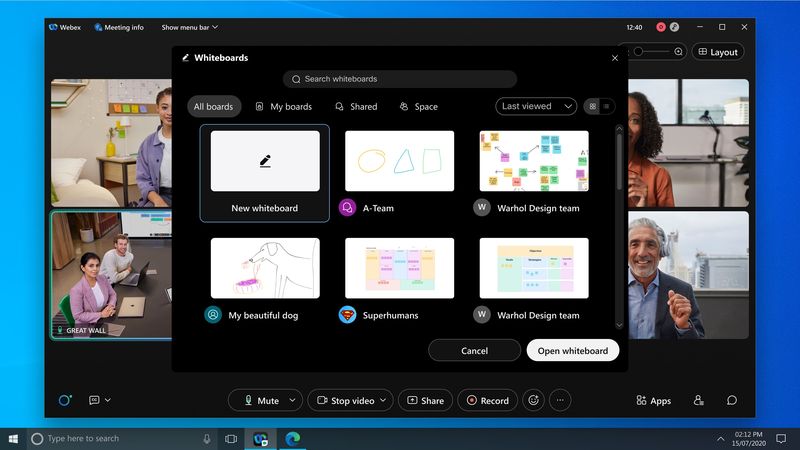Screen dimensions: 800x450
Task: Expand the Stop video options arrow
Action: pyautogui.click(x=384, y=400)
